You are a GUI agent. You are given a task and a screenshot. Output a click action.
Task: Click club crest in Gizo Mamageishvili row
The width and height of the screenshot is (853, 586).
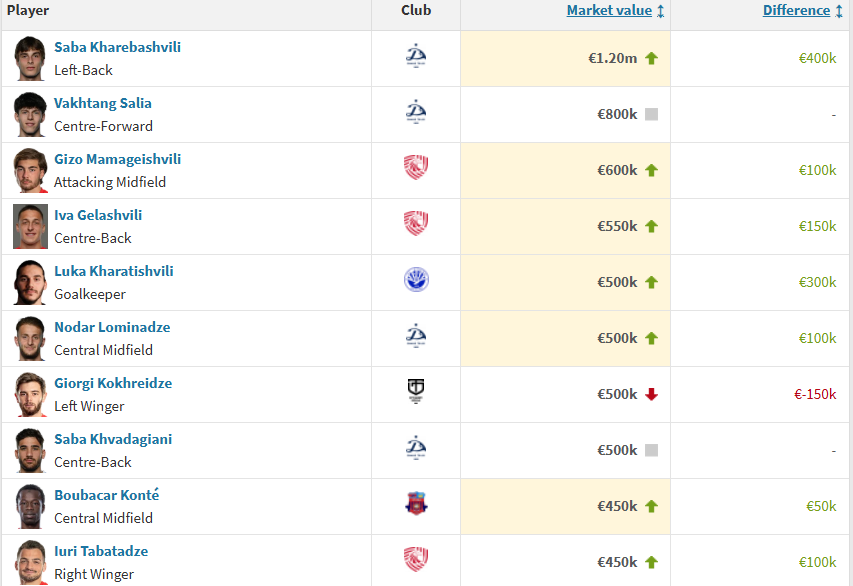416,168
